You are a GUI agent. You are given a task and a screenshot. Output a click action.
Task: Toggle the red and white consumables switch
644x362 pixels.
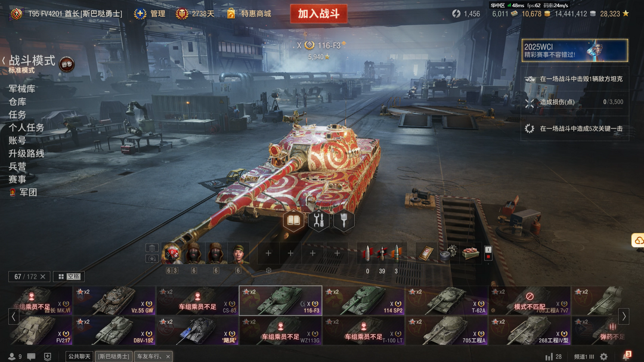488,253
